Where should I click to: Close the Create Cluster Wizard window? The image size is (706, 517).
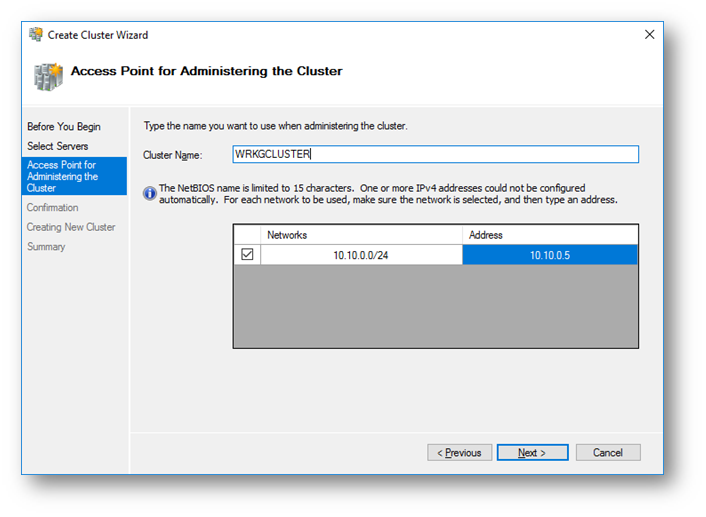(x=649, y=34)
